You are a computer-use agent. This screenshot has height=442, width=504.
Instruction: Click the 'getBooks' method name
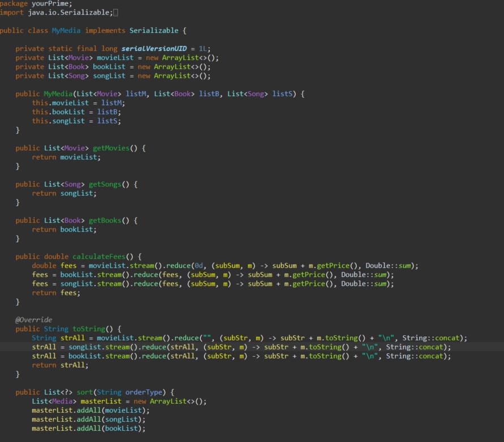pos(105,220)
